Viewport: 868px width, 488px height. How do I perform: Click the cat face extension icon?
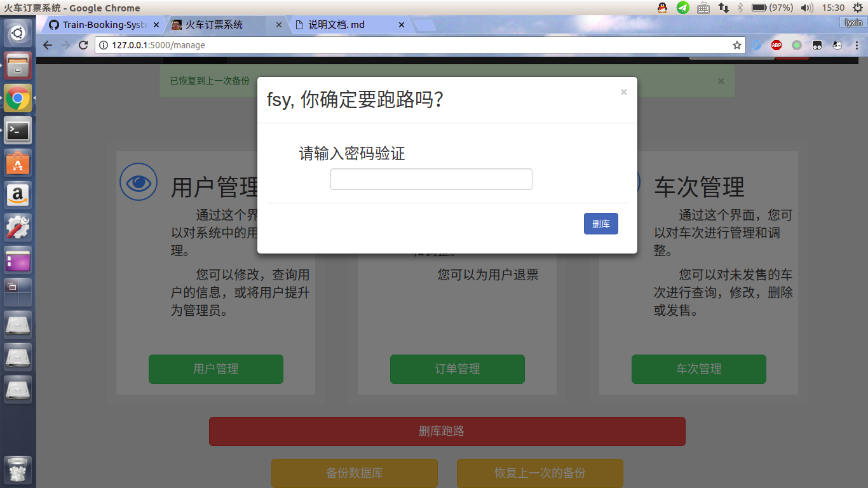tap(837, 45)
